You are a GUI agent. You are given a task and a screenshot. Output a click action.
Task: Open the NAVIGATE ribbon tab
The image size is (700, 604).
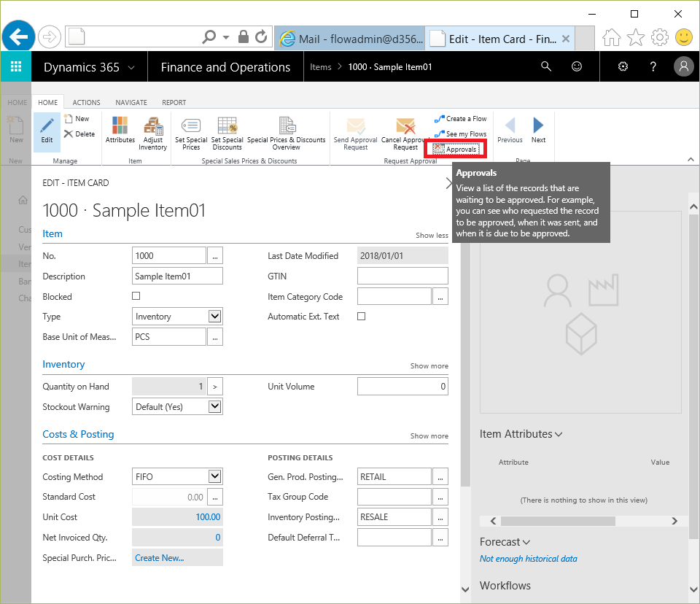coord(131,103)
